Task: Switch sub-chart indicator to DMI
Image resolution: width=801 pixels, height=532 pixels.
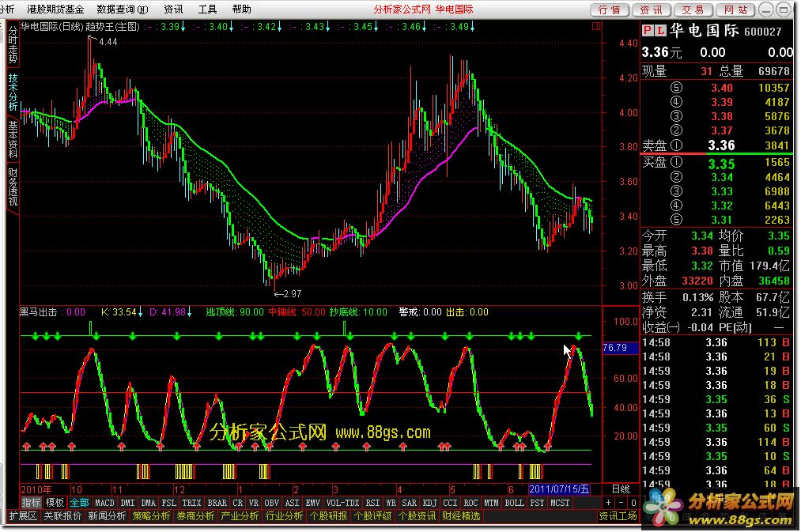Action: pyautogui.click(x=128, y=503)
